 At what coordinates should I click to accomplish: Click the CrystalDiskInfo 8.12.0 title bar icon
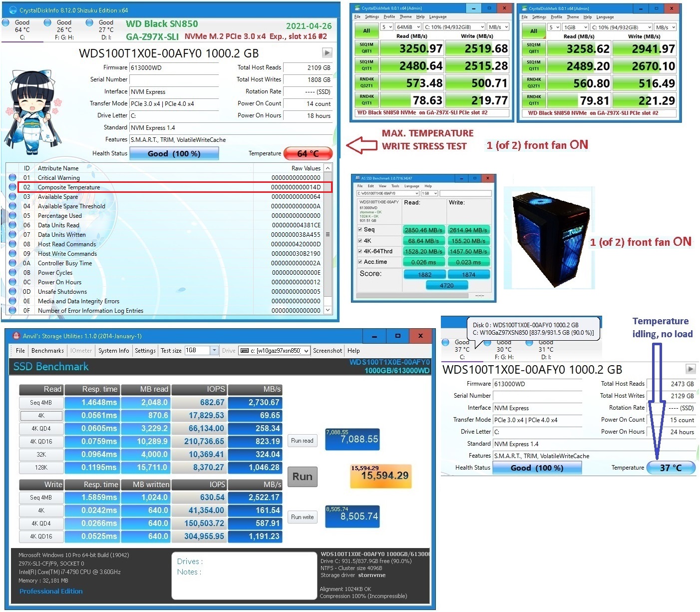click(x=12, y=10)
